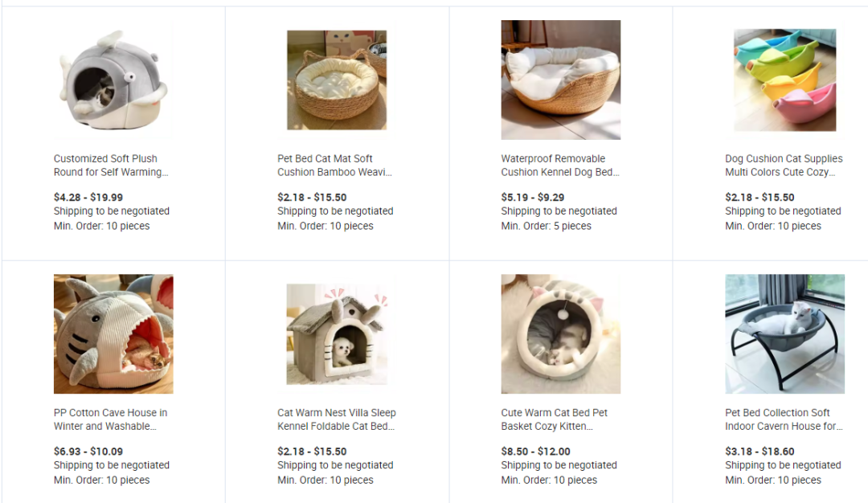Open 'Pet Bed Collection Soft Indoor' title

[784, 419]
